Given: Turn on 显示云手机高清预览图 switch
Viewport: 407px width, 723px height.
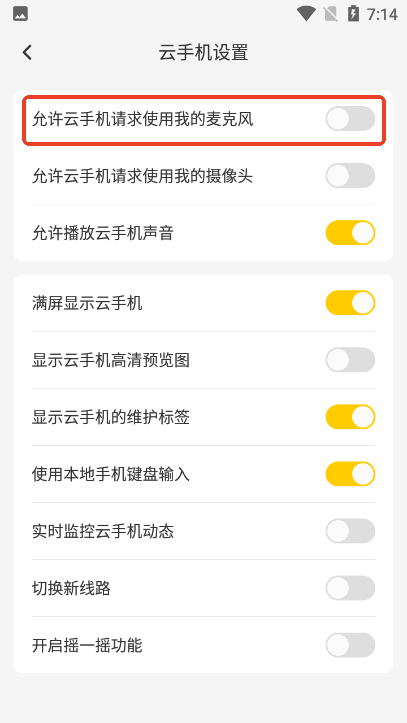Looking at the screenshot, I should click(350, 360).
